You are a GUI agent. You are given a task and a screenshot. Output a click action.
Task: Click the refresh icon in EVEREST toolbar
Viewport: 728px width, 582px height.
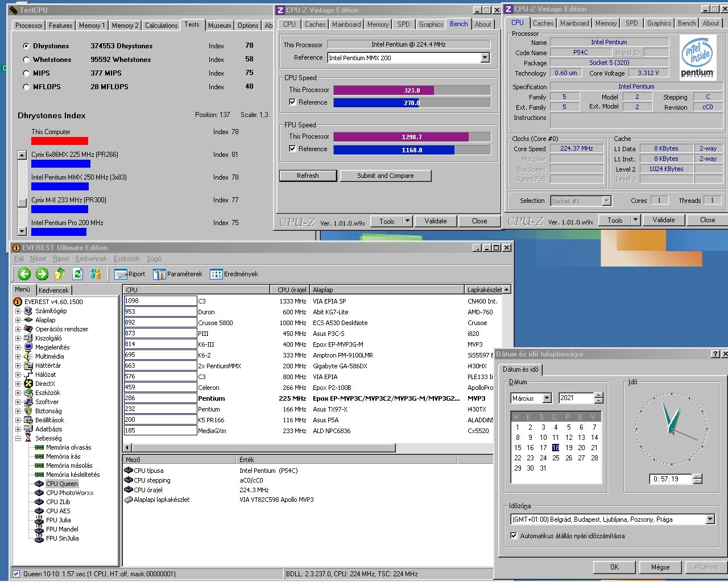(x=78, y=274)
